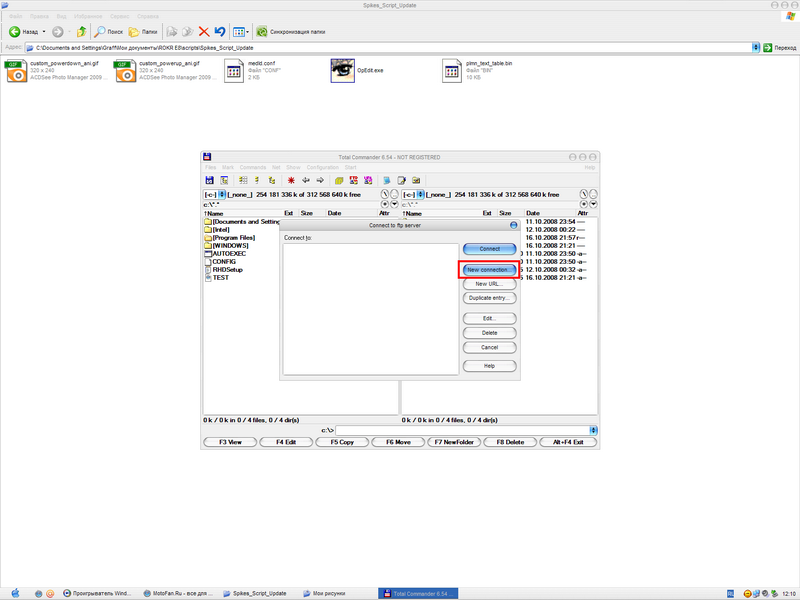The height and width of the screenshot is (600, 800).
Task: Click the yellow pack files icon
Action: click(x=339, y=180)
